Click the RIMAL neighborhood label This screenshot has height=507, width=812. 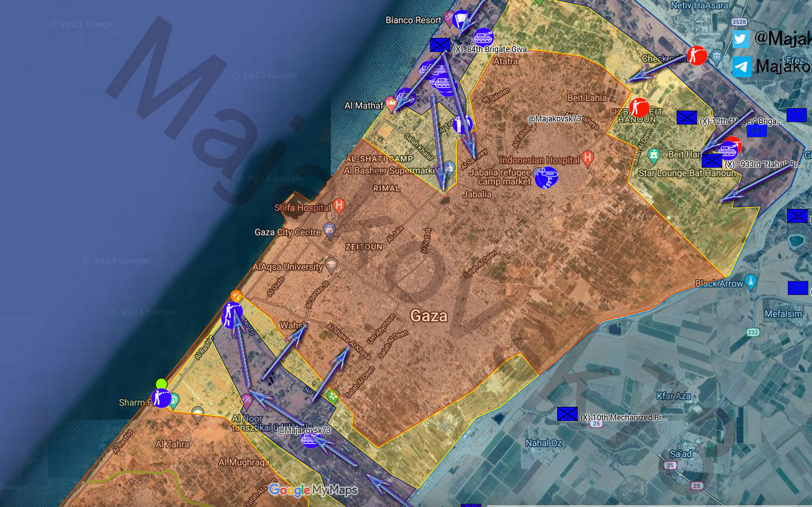(x=386, y=188)
